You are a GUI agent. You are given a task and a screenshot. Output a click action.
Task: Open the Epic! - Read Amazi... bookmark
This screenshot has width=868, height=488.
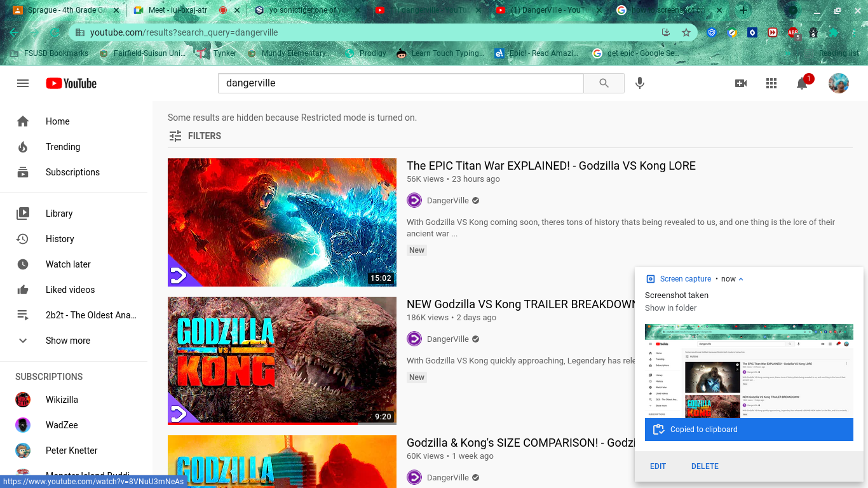(536, 53)
